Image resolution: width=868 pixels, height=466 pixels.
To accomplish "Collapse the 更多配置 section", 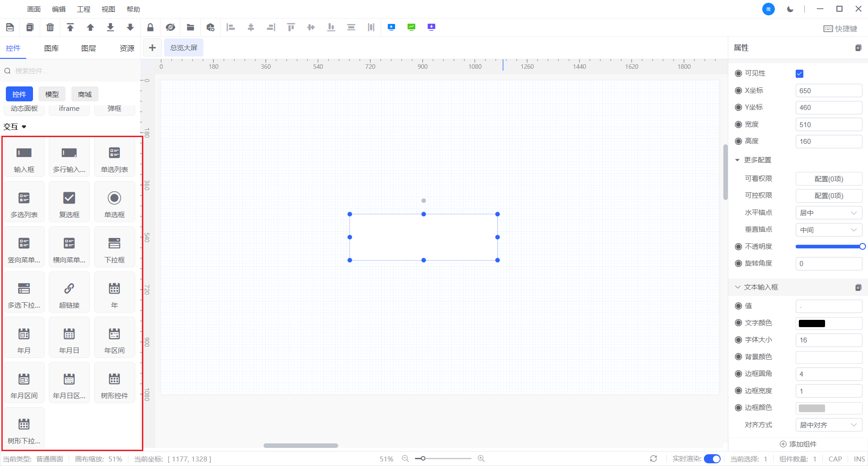I will point(737,160).
